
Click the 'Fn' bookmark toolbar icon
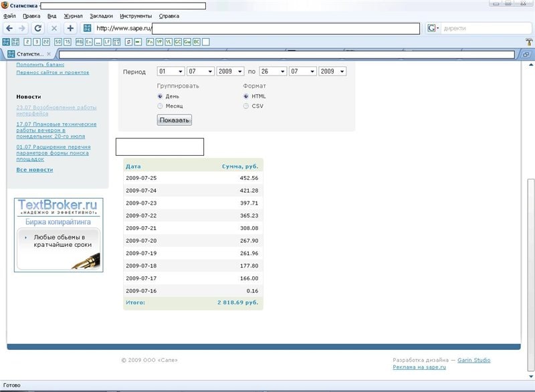click(150, 41)
